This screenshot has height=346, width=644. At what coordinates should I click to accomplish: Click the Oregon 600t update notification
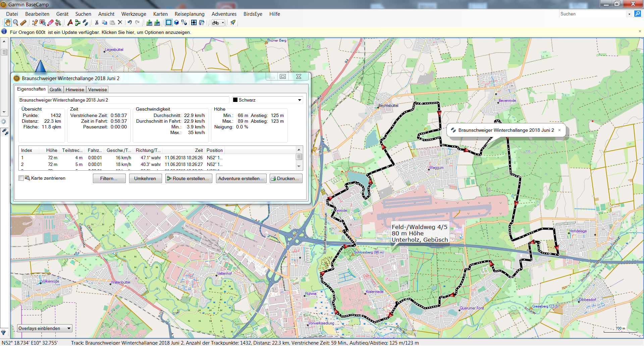[100, 32]
